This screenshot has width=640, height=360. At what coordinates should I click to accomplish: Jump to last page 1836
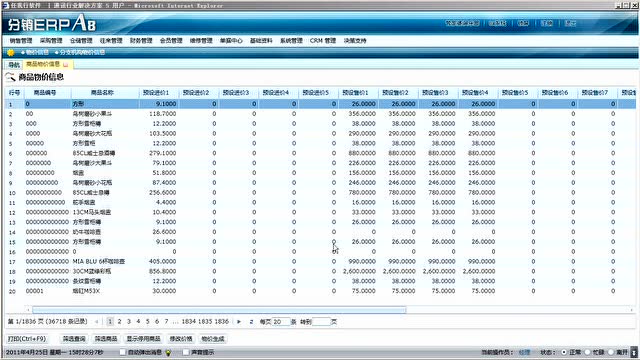coord(221,322)
